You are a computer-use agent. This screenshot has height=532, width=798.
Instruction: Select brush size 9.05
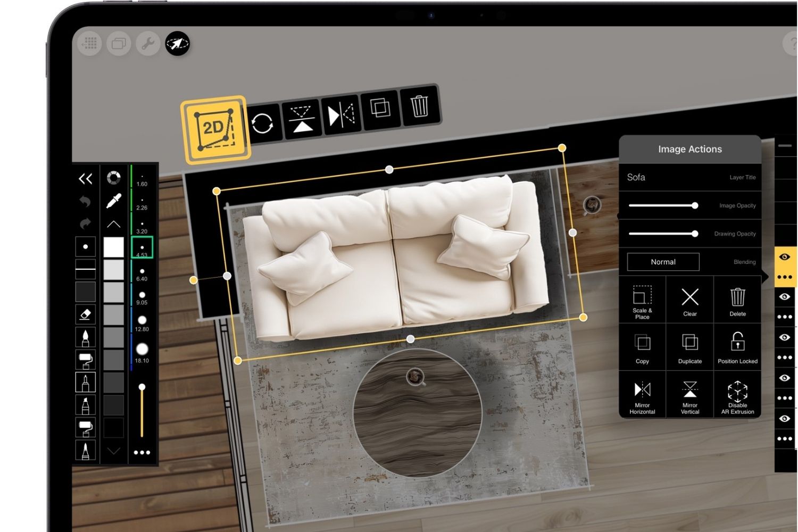142,298
